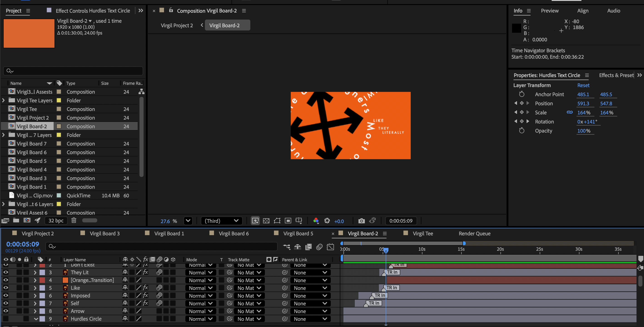Image resolution: width=644 pixels, height=327 pixels.
Task: Open Track Matte dropdown for Self layer
Action: [x=249, y=304]
